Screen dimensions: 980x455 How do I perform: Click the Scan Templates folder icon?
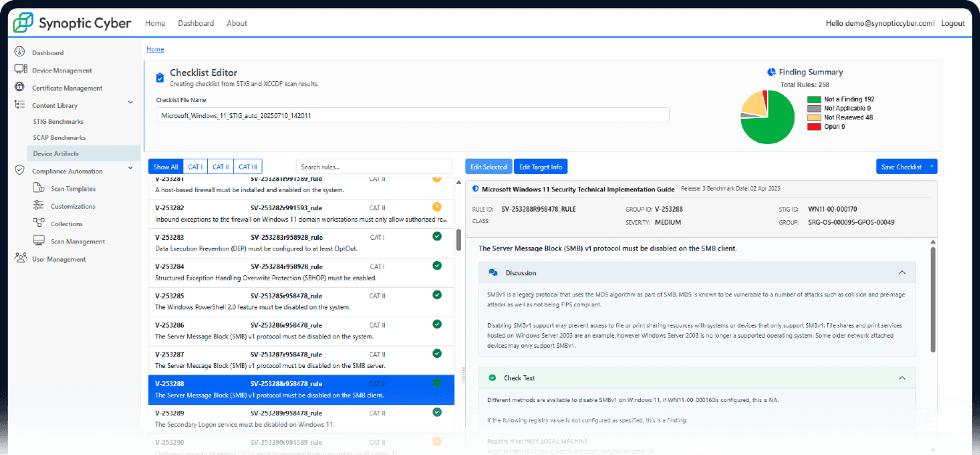(38, 188)
